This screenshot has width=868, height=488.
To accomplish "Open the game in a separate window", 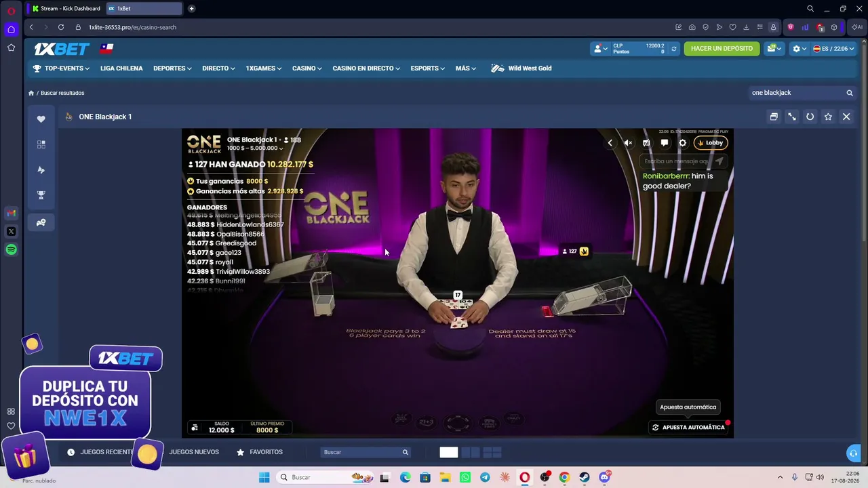I will [x=774, y=117].
